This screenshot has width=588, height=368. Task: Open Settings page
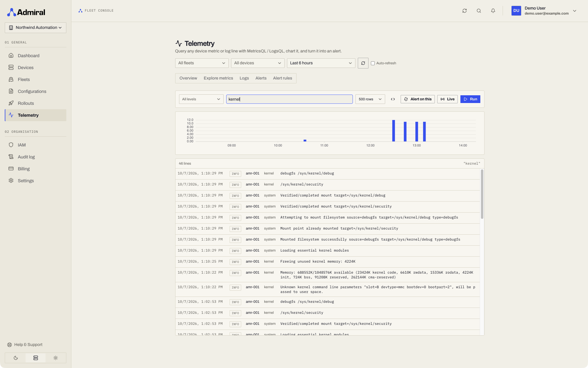(35, 181)
